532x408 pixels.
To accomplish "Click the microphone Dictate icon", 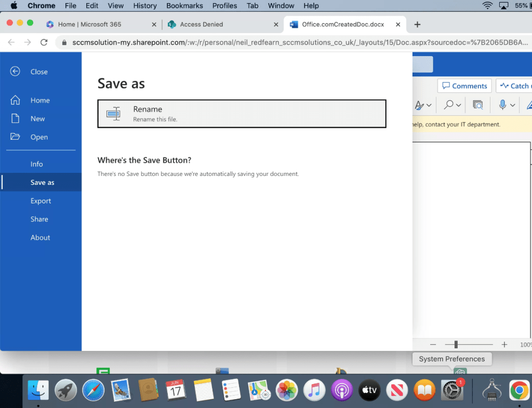I will (x=502, y=105).
